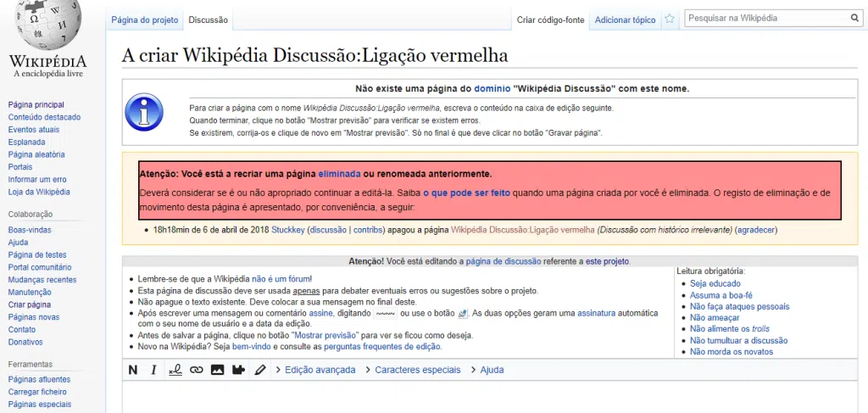Click the puzzle piece template icon
The height and width of the screenshot is (413, 868).
pyautogui.click(x=238, y=370)
